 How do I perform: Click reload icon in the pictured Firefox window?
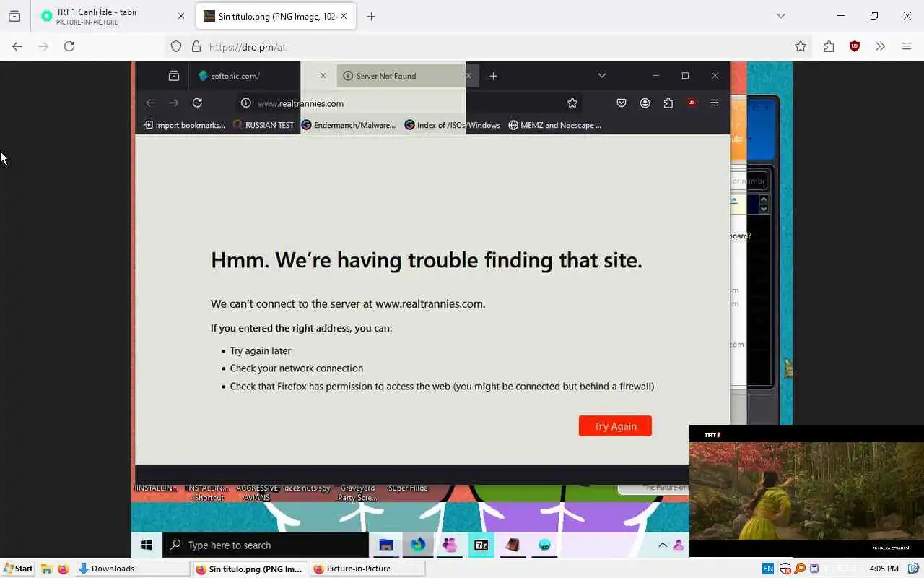click(x=197, y=103)
